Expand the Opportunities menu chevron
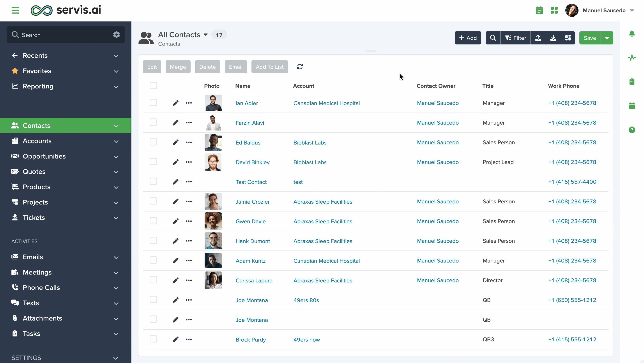 116,157
